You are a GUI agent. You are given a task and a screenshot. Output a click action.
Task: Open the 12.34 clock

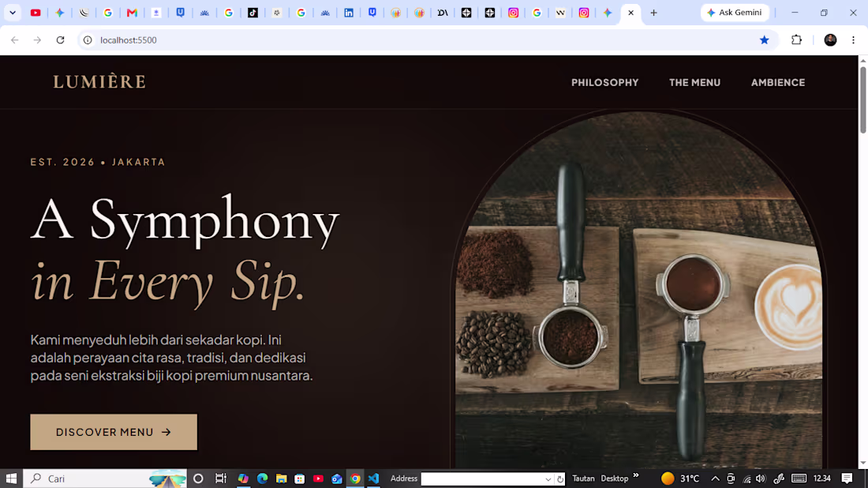(822, 479)
